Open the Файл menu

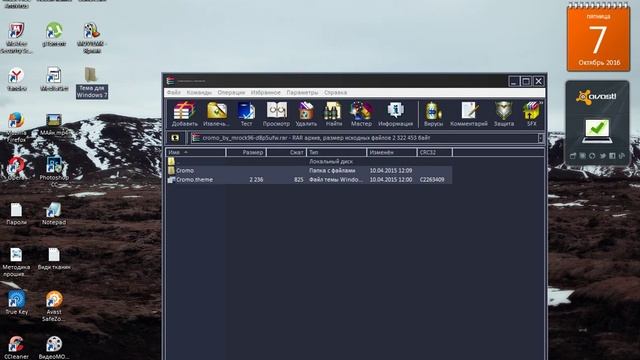[x=173, y=93]
